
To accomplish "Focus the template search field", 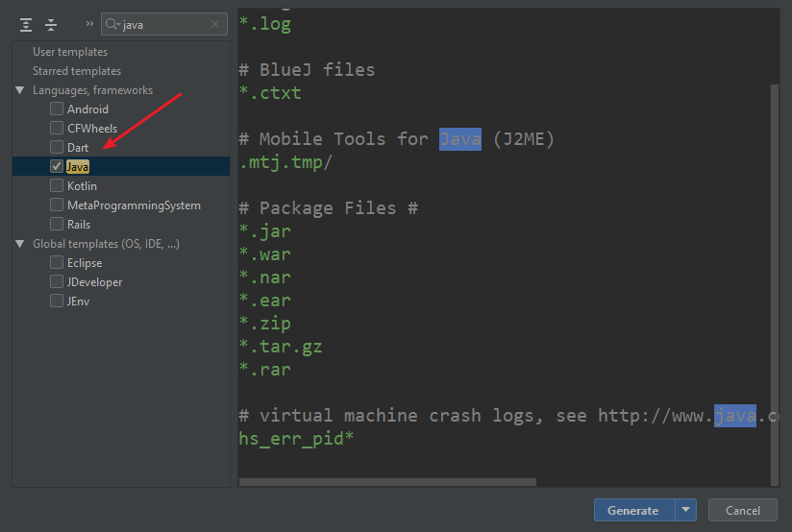I will (x=164, y=24).
